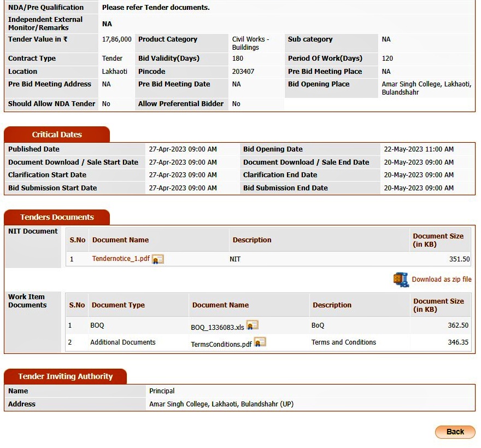481x448 pixels.
Task: Select the Tenders Documents section header
Action: tap(57, 217)
